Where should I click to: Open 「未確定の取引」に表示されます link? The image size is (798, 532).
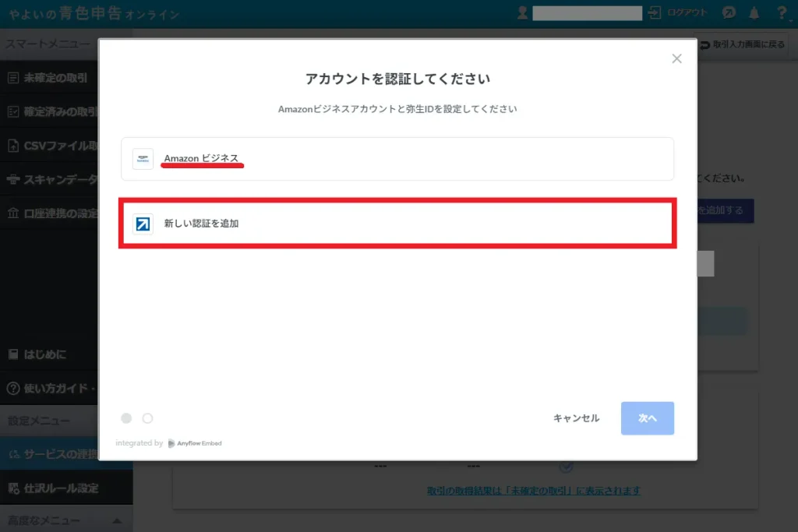(x=533, y=491)
